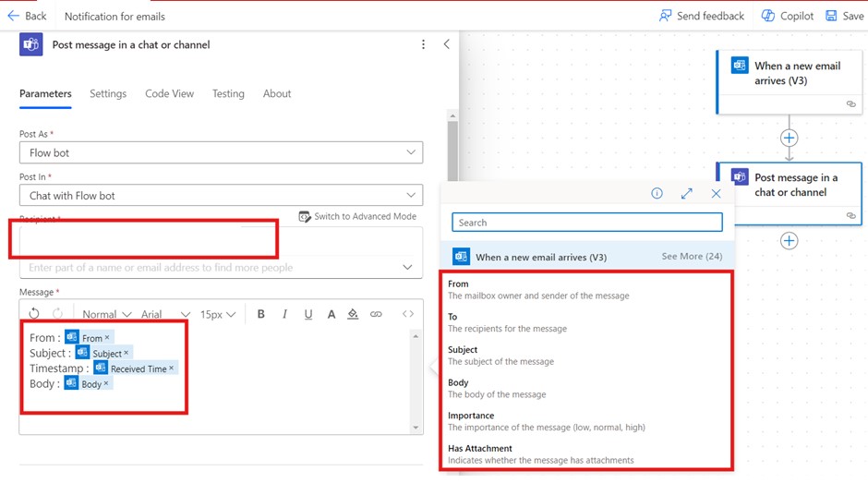This screenshot has width=868, height=483.
Task: Open the Normal paragraph style dropdown
Action: (106, 314)
